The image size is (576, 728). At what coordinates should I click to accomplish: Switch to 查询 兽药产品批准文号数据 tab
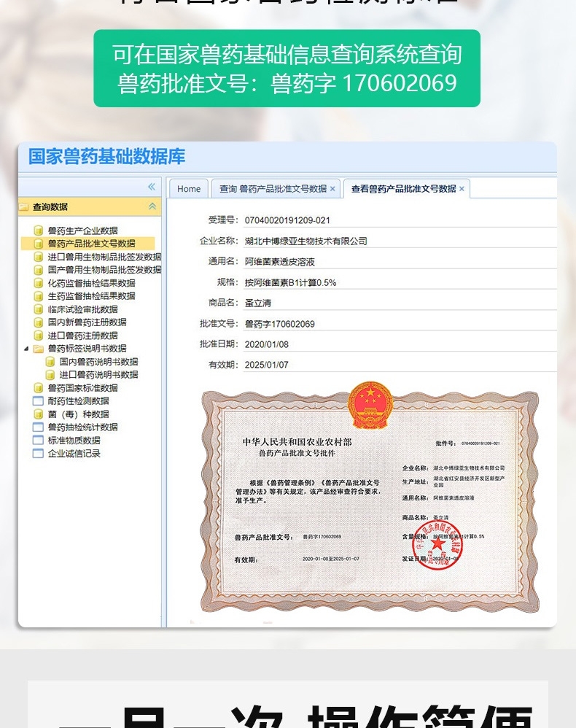[x=273, y=188]
